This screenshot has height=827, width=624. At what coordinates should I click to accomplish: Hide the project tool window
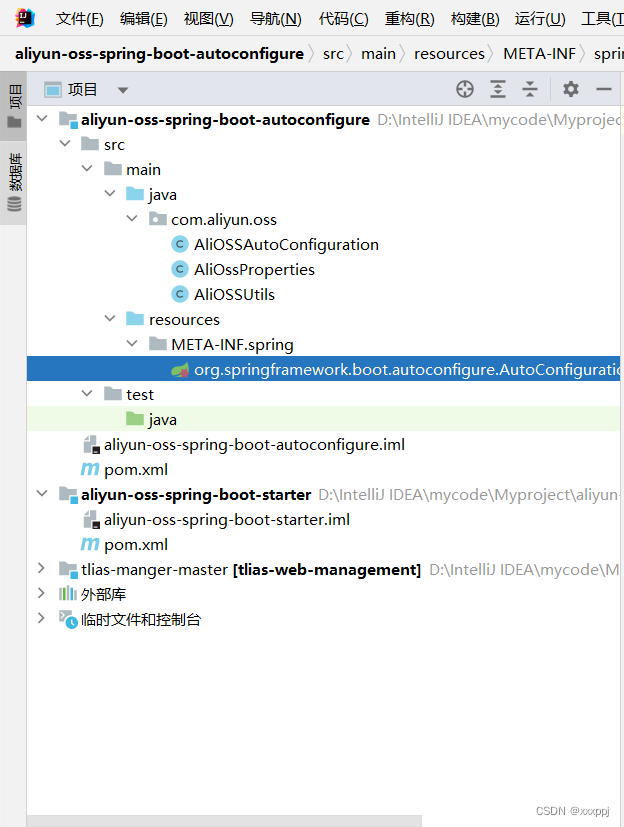[x=604, y=89]
